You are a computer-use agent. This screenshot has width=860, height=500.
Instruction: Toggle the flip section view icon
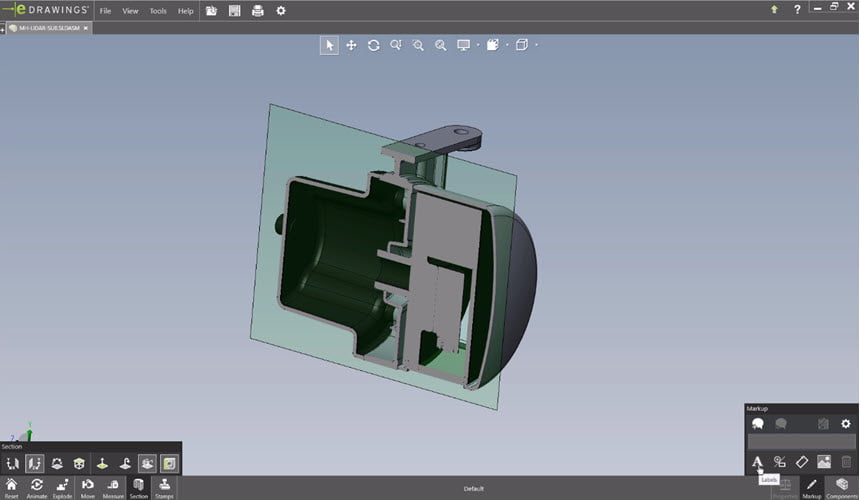click(x=147, y=464)
